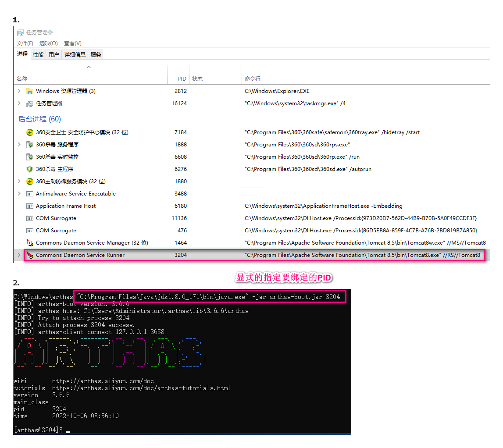The width and height of the screenshot is (503, 448).
Task: Click the Tomcat8w.exe //MS//Tomcat8 command line
Action: coord(365,243)
